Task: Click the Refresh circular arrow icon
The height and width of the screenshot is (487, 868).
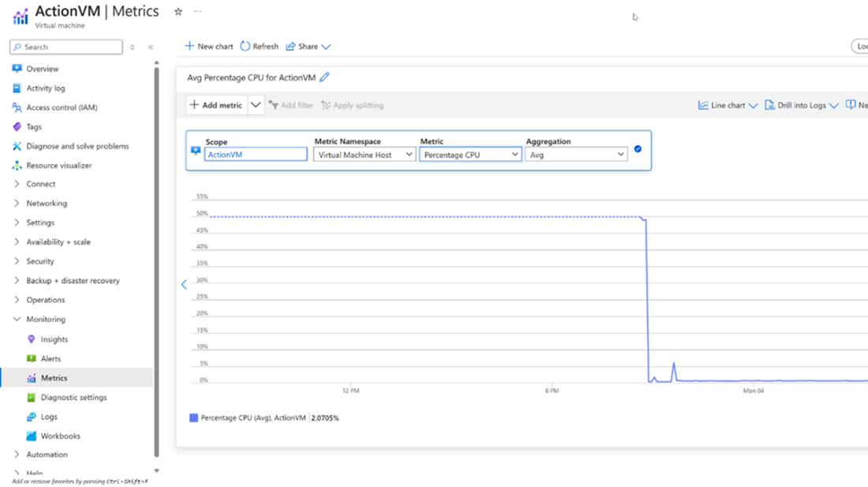Action: (x=245, y=47)
